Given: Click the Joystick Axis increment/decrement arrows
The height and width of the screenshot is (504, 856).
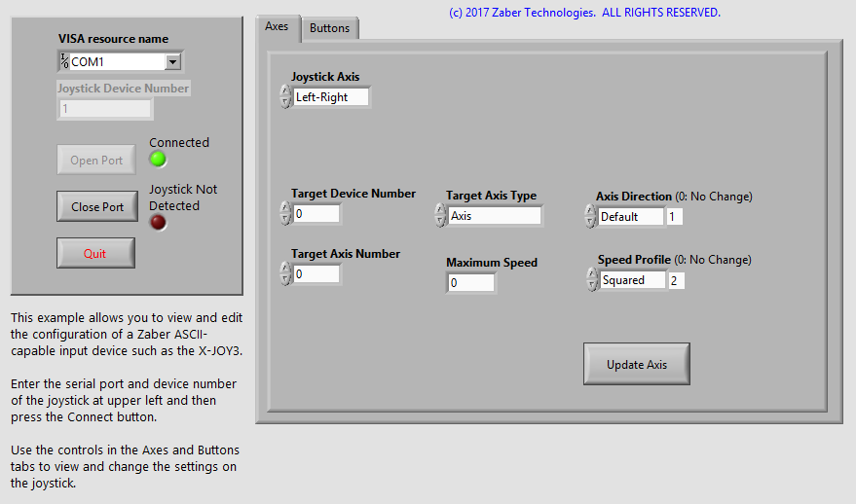Looking at the screenshot, I should tap(285, 96).
